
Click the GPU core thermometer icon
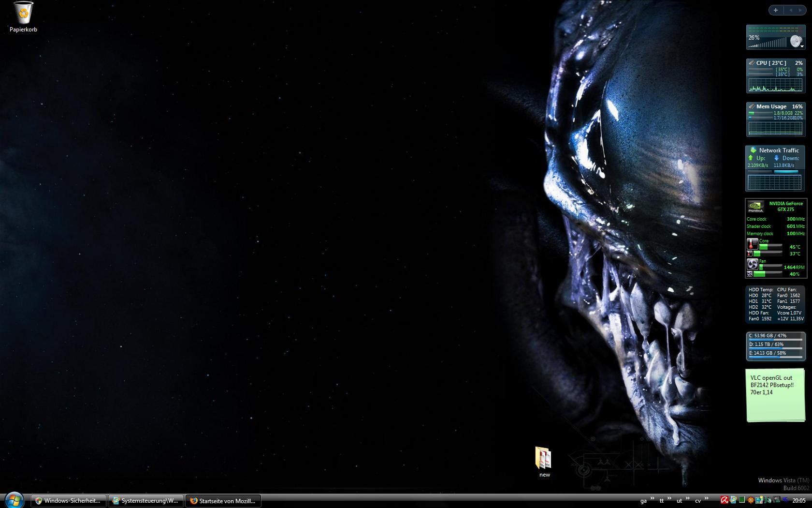pyautogui.click(x=753, y=244)
